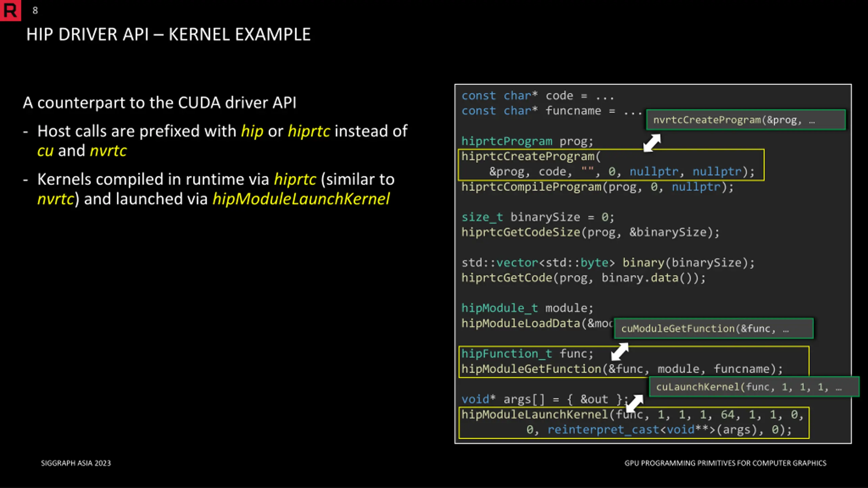Click the 'Kernels compiled in runtime via' line
This screenshot has width=868, height=488.
coord(216,179)
